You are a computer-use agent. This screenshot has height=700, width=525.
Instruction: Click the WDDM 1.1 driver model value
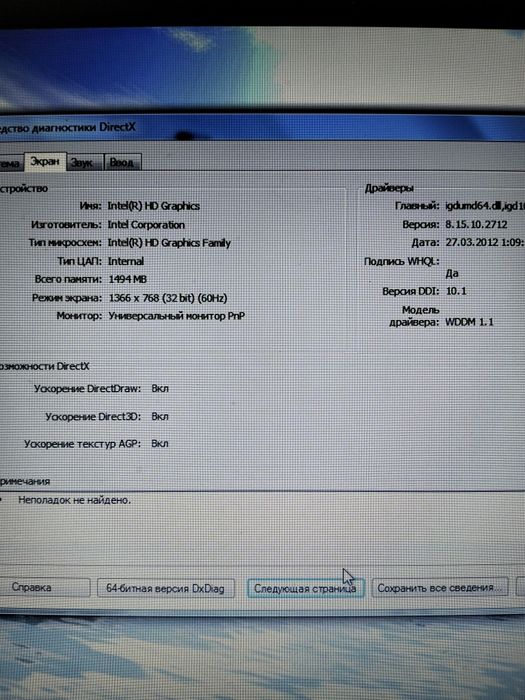470,322
